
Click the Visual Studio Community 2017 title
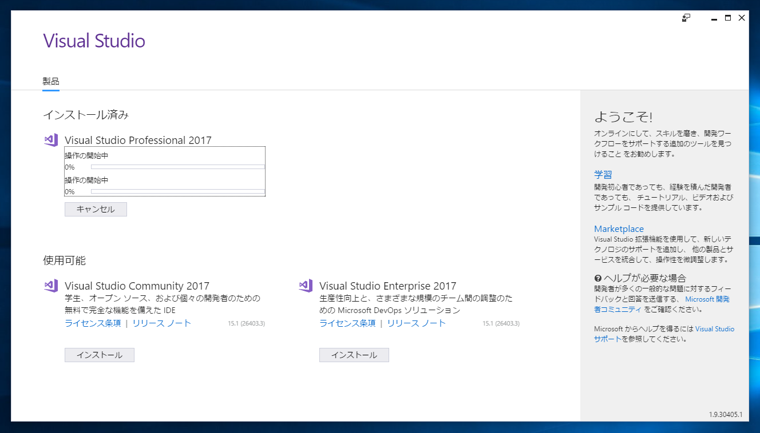[137, 286]
